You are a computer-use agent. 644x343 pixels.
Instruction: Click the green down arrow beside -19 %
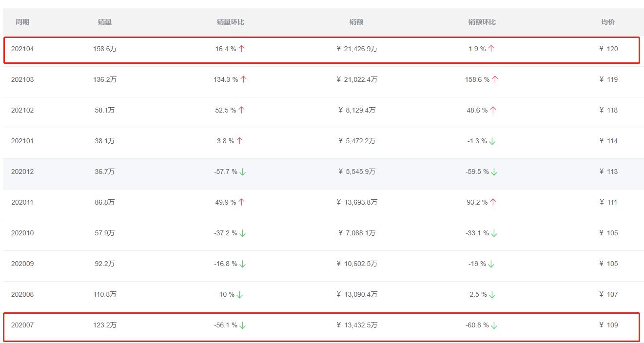491,264
